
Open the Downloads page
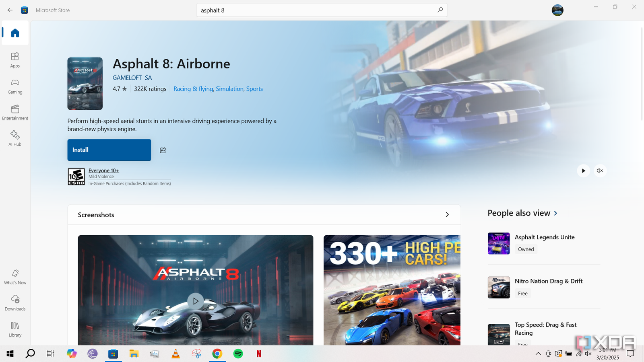pyautogui.click(x=15, y=303)
